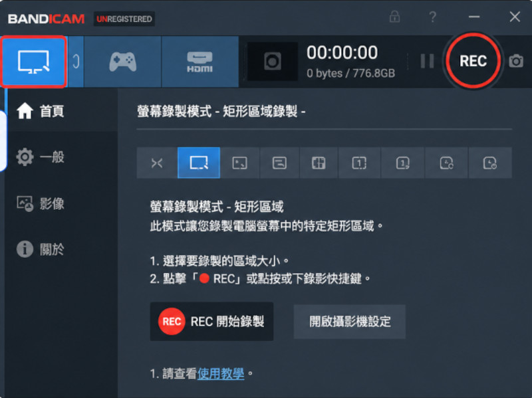Switch to HDMI device recording mode
Image resolution: width=532 pixels, height=398 pixels.
click(200, 62)
